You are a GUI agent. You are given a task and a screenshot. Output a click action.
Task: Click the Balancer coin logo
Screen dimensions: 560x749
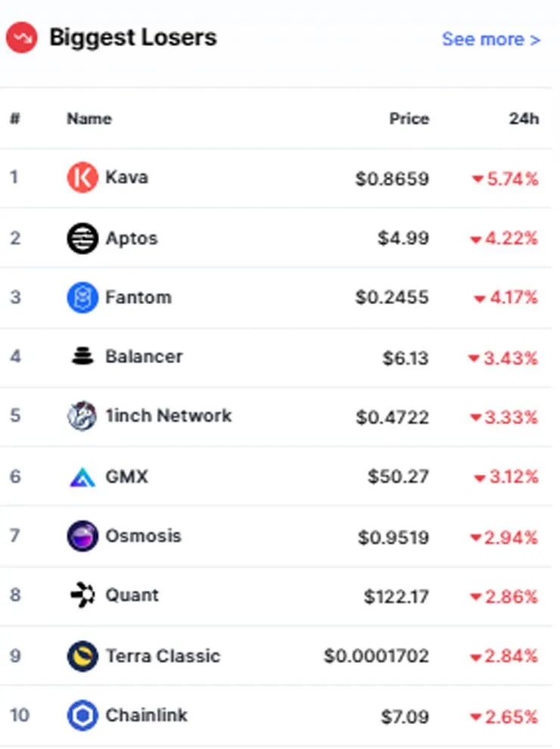tap(82, 356)
